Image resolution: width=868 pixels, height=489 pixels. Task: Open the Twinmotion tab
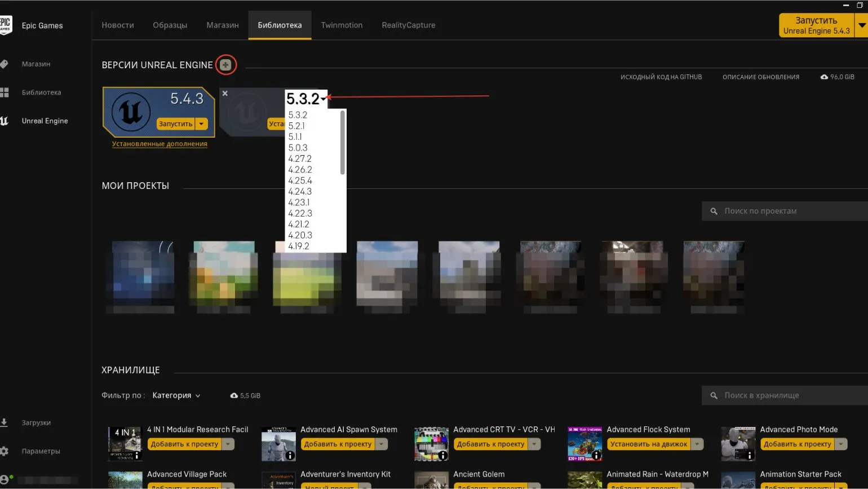pyautogui.click(x=342, y=25)
